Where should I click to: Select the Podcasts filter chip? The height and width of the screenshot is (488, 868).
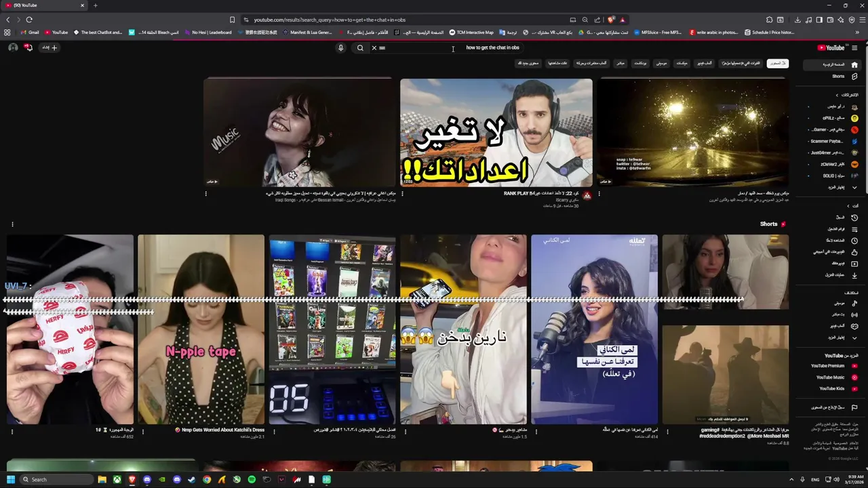(x=640, y=63)
